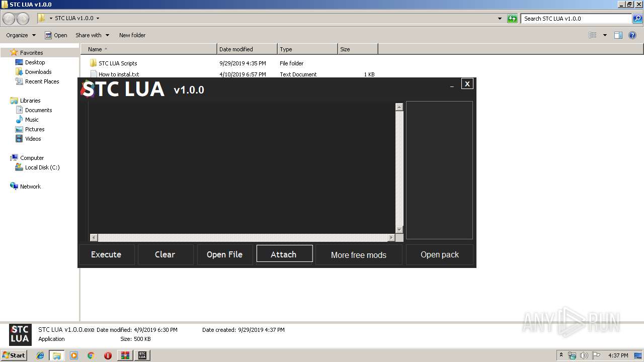This screenshot has width=644, height=362.
Task: Click the volume speaker tray icon
Action: click(x=584, y=355)
